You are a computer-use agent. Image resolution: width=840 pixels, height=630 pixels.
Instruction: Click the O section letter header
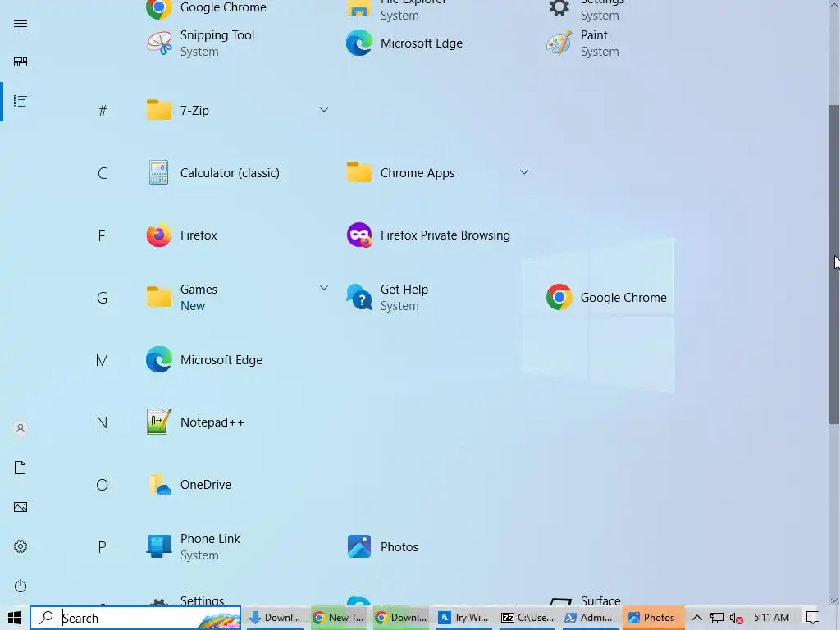(x=103, y=485)
